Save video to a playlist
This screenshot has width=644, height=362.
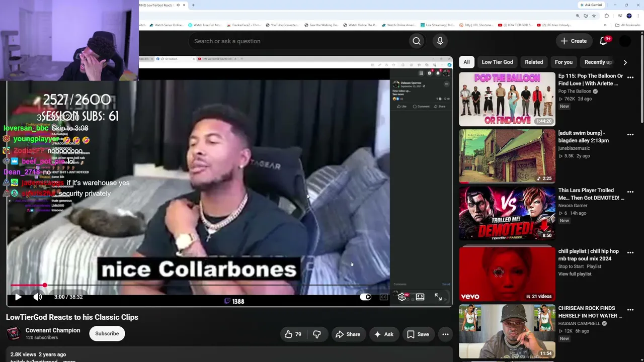click(418, 334)
